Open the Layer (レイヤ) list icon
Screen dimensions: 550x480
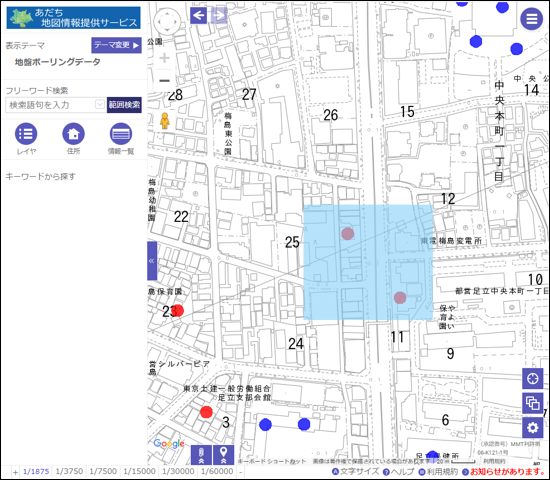pyautogui.click(x=26, y=134)
